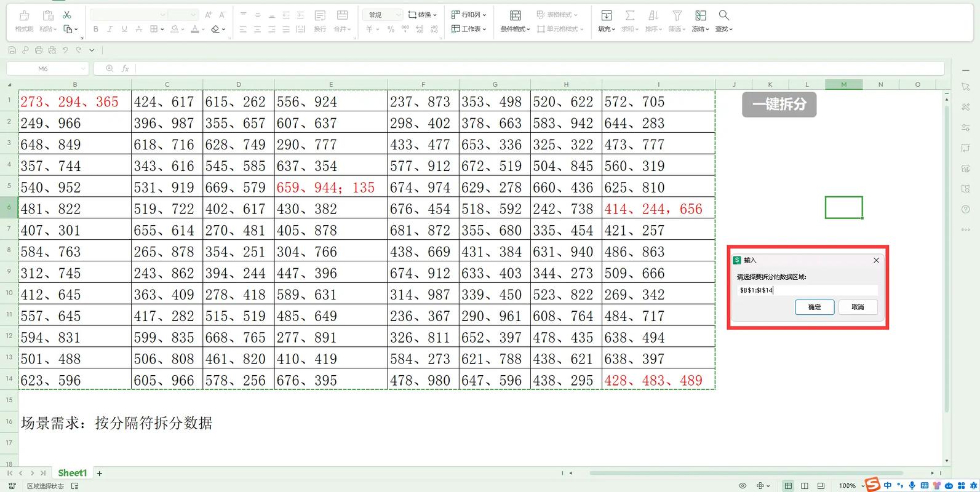Viewport: 980px width, 492px height.
Task: Toggle Underline formatting
Action: pyautogui.click(x=124, y=29)
